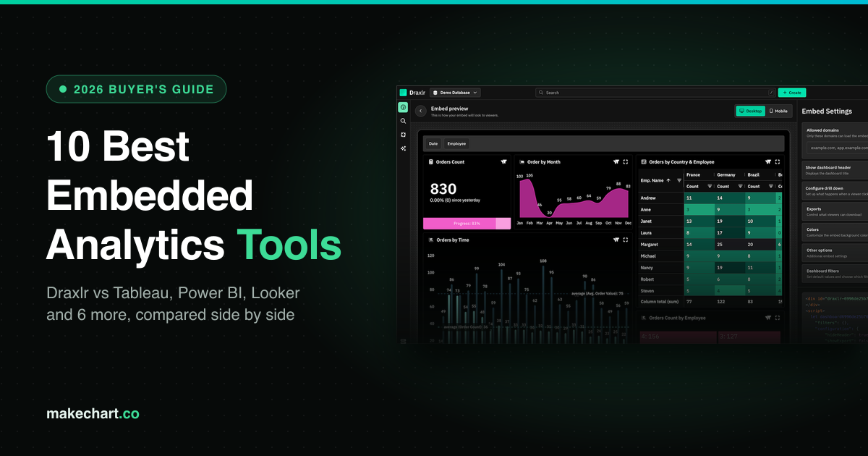Click the Create button
Viewport: 868px width, 456px height.
pyautogui.click(x=791, y=93)
